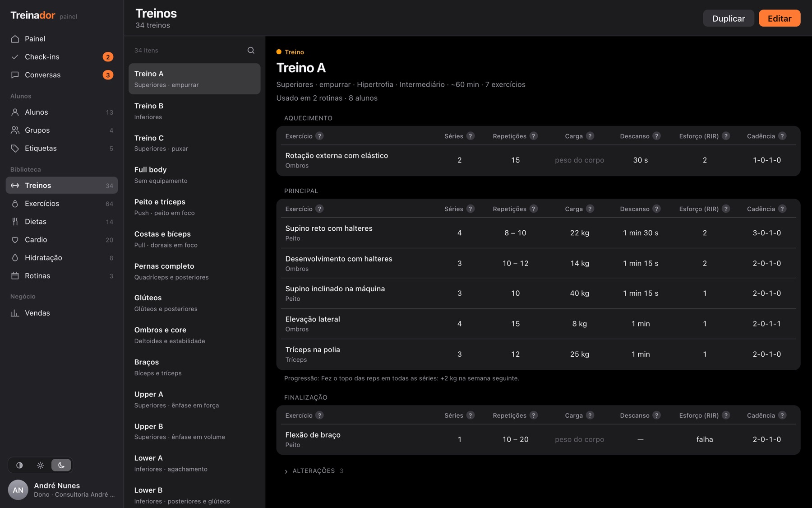Image resolution: width=812 pixels, height=508 pixels.
Task: Click help icon beside Descanso in Aquecimento
Action: (657, 136)
